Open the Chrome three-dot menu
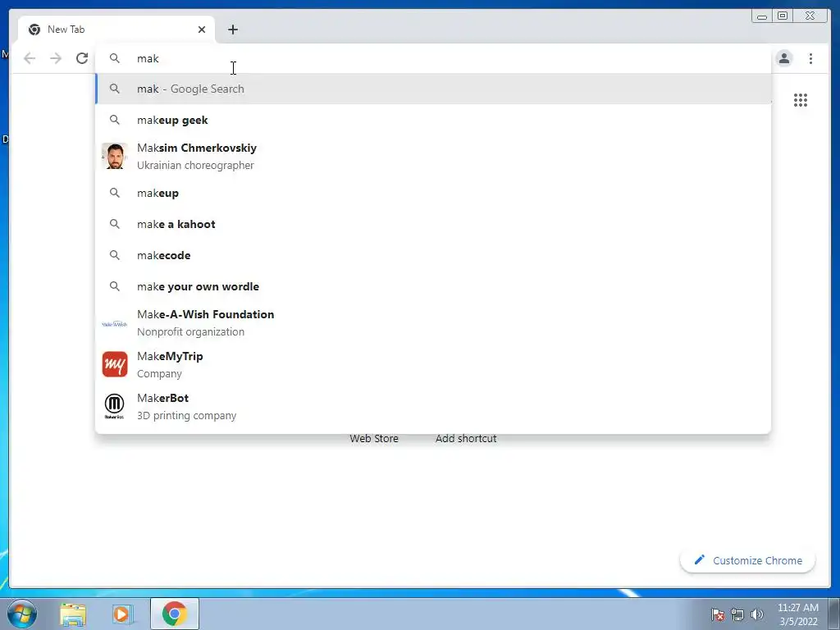Screen dimensions: 840x630 810,58
